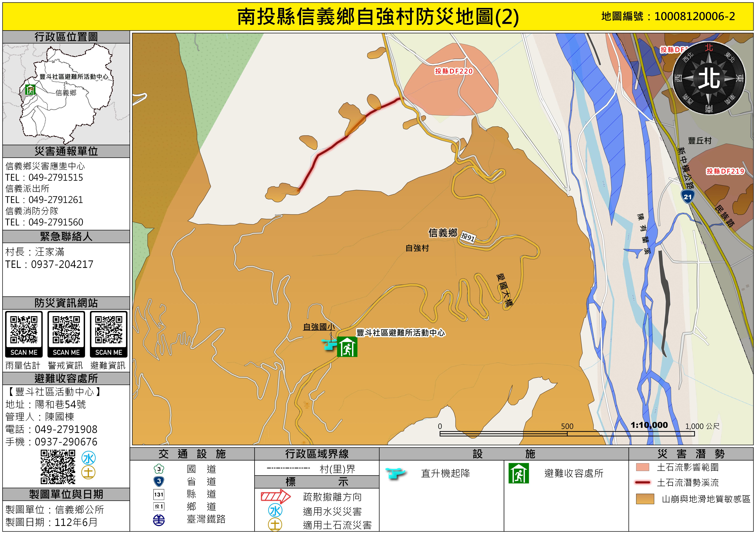Viewport: 756px width, 534px height.
Task: Click the national highway flower legend icon
Action: (x=159, y=469)
